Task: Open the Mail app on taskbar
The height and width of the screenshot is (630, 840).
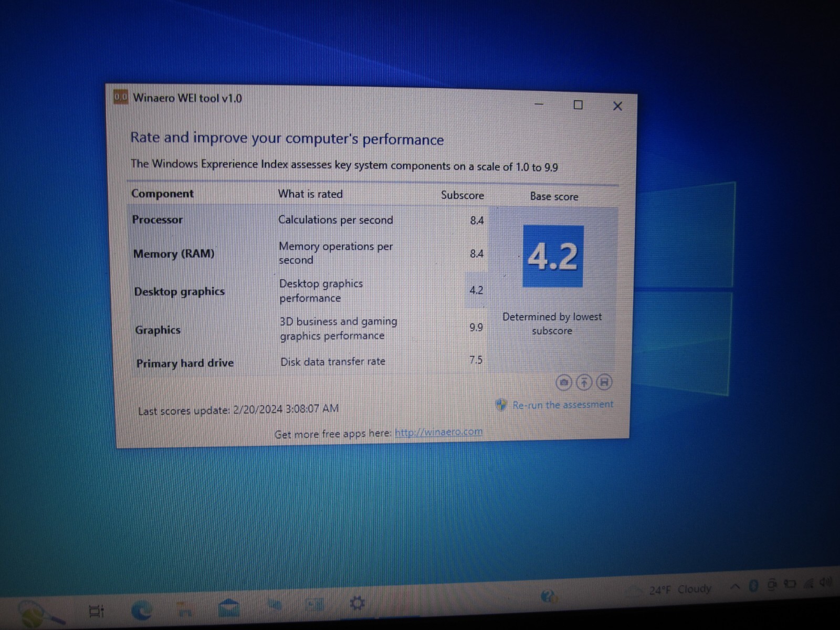Action: tap(229, 608)
